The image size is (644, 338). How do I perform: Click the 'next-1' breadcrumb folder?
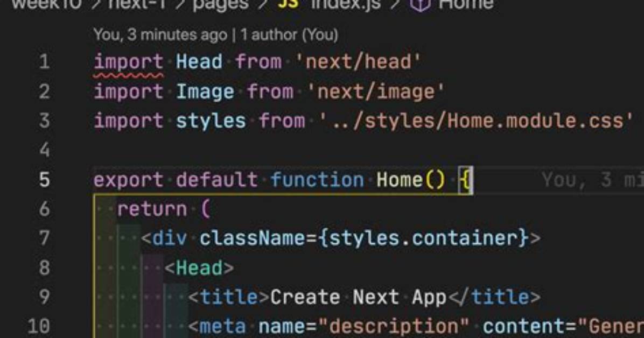point(137,4)
